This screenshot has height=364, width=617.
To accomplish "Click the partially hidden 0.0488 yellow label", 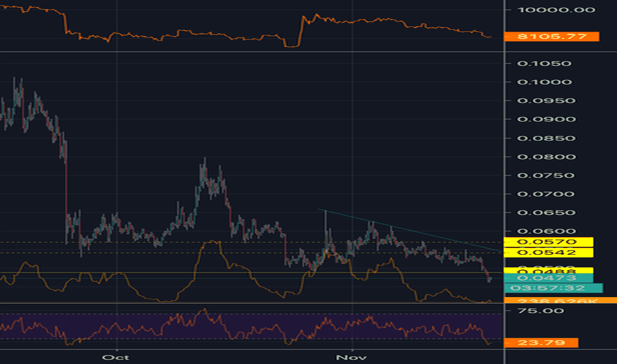I will (x=549, y=270).
